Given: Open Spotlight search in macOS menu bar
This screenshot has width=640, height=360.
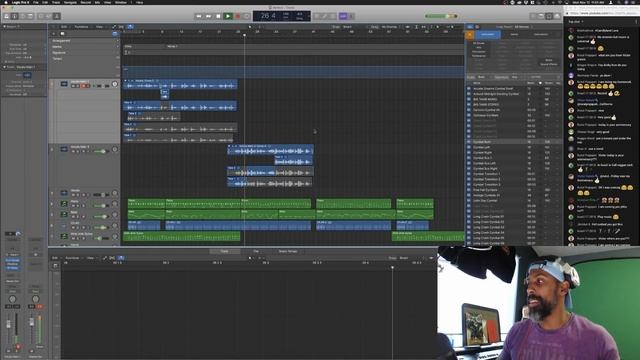Looking at the screenshot, I should 619,2.
